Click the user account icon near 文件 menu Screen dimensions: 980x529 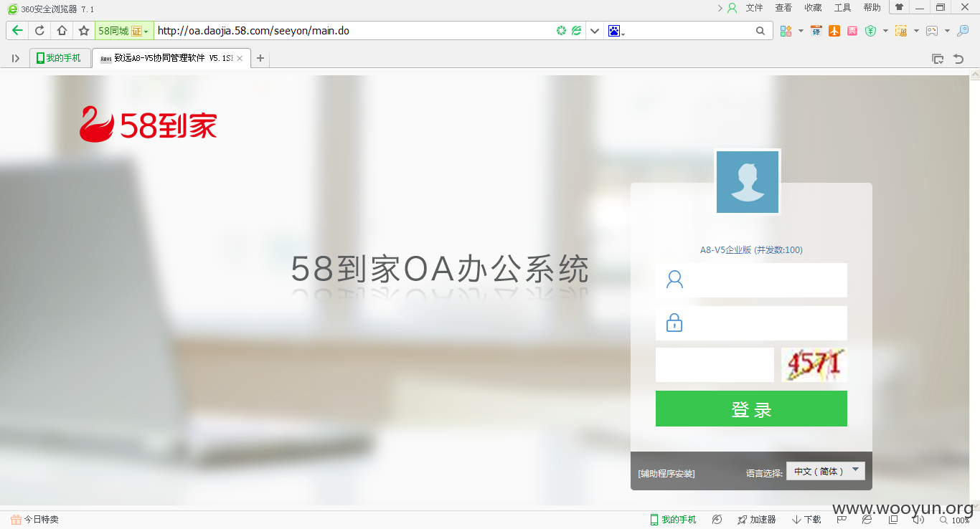732,8
